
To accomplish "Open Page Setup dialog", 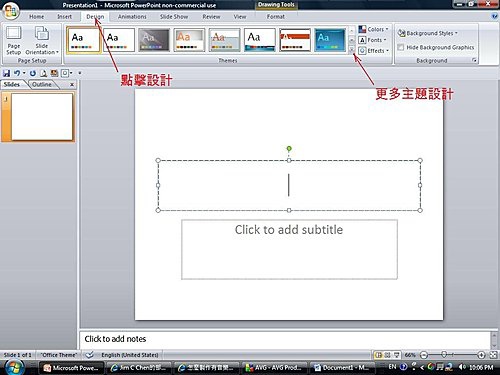I will pos(14,40).
